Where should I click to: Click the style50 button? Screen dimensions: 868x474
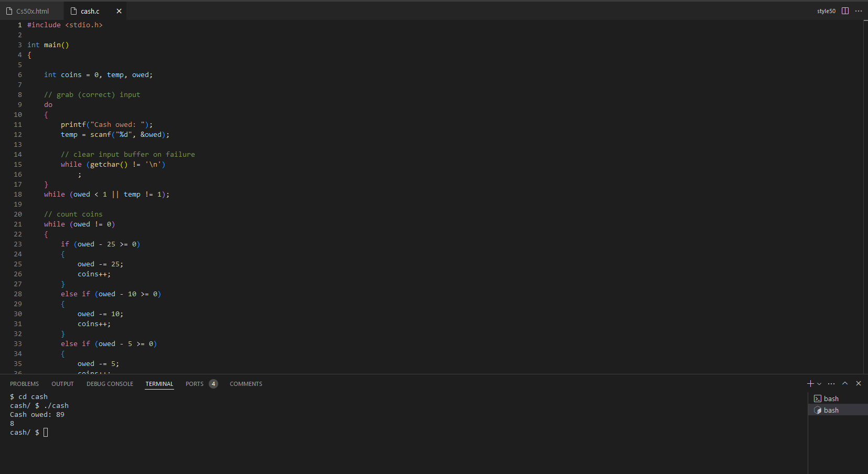(x=826, y=11)
